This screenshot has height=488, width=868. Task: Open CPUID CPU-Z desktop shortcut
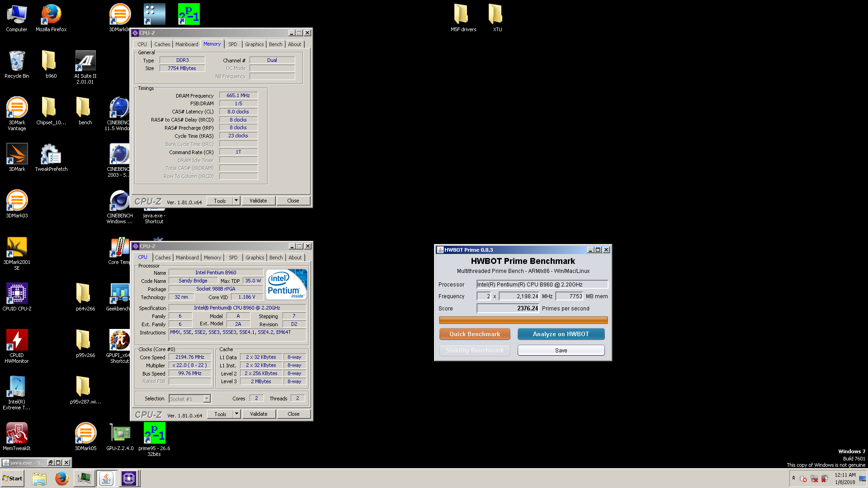click(17, 297)
